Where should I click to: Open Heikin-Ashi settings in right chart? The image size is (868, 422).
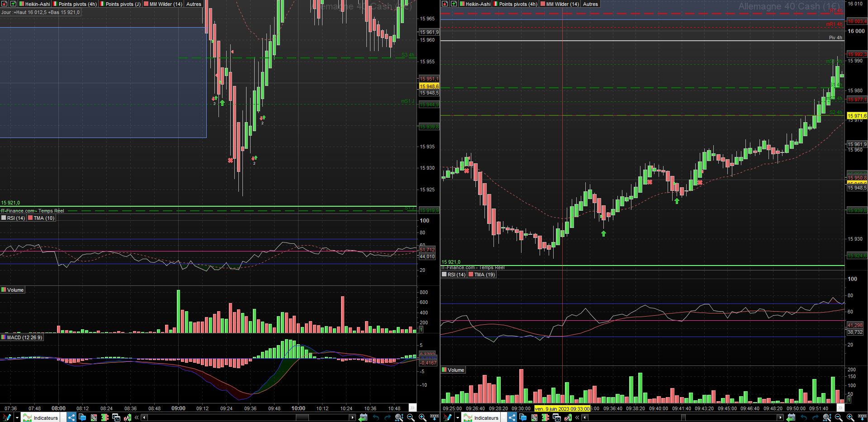click(475, 4)
